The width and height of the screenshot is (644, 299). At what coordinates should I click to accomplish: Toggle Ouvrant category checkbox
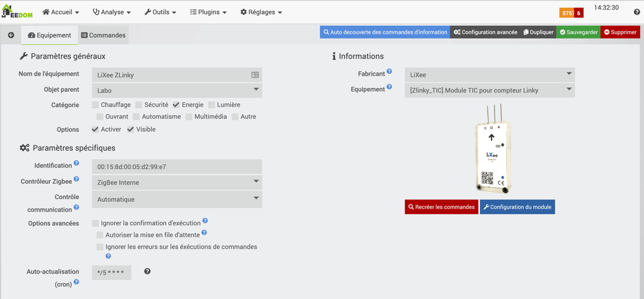click(x=100, y=117)
